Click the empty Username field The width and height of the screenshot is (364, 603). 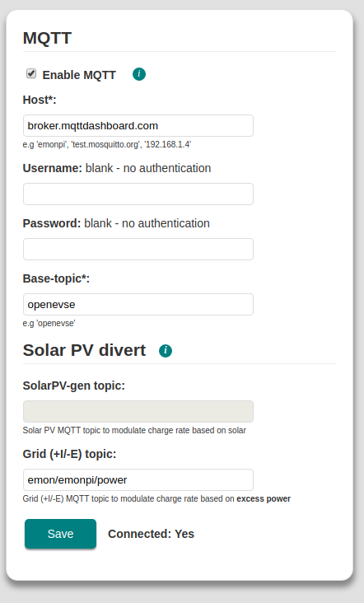coord(138,194)
